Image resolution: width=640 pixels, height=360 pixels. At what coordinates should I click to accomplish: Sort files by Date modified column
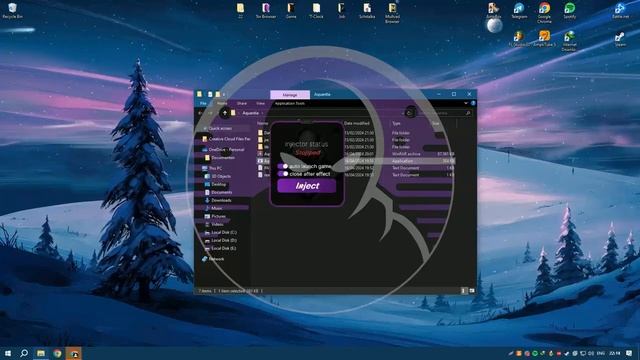click(x=357, y=123)
